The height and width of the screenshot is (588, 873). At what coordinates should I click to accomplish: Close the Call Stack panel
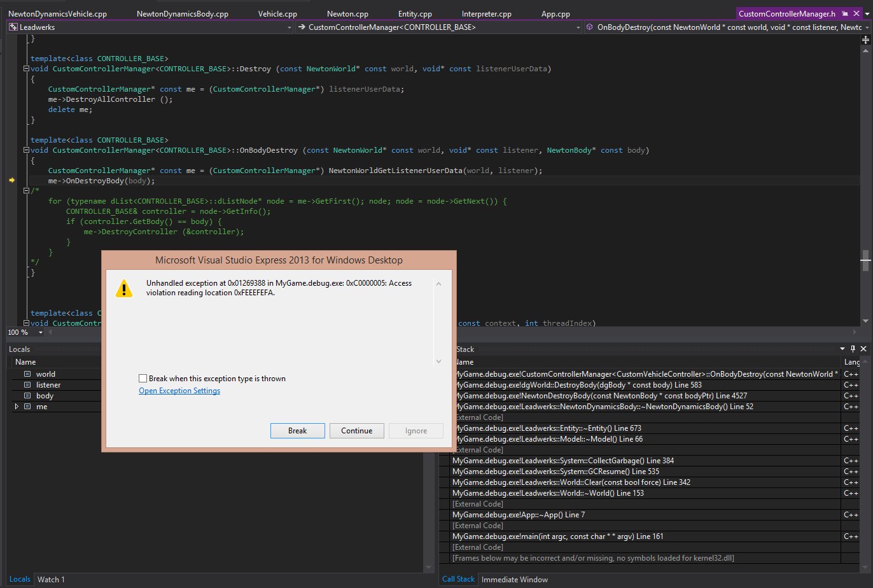point(863,349)
